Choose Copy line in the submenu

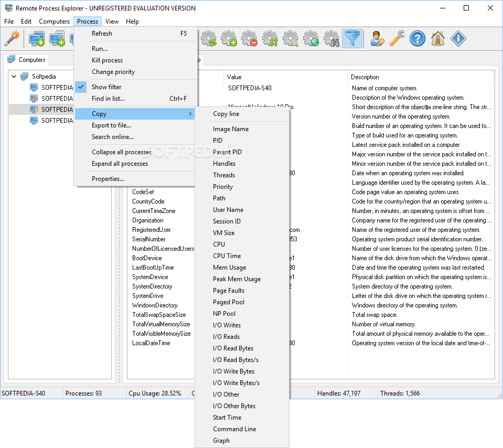coord(242,114)
